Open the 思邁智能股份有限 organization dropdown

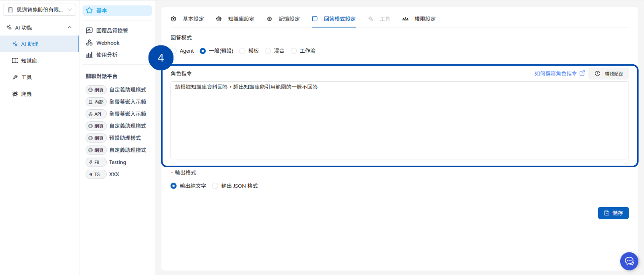click(39, 10)
